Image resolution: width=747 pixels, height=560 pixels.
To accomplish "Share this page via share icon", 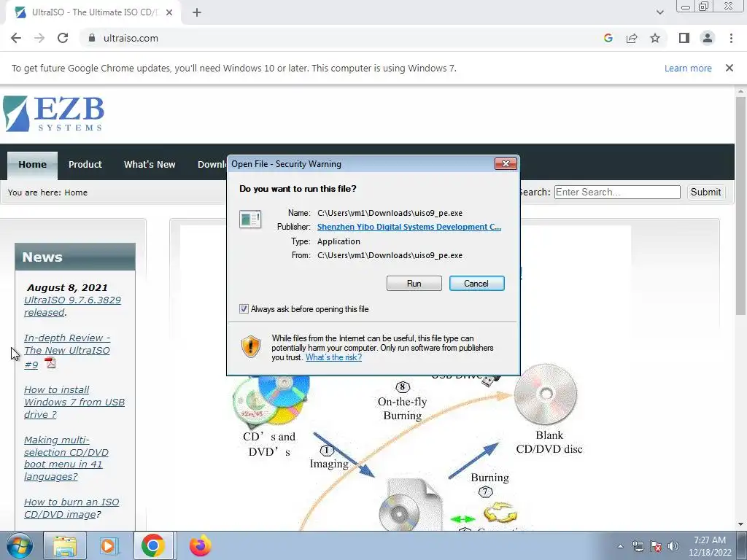I will 632,38.
